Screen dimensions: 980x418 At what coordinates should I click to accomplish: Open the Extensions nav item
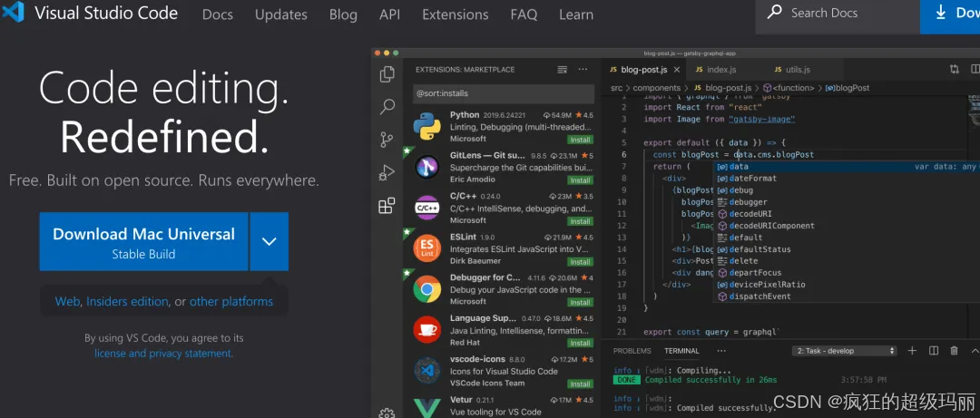tap(455, 15)
